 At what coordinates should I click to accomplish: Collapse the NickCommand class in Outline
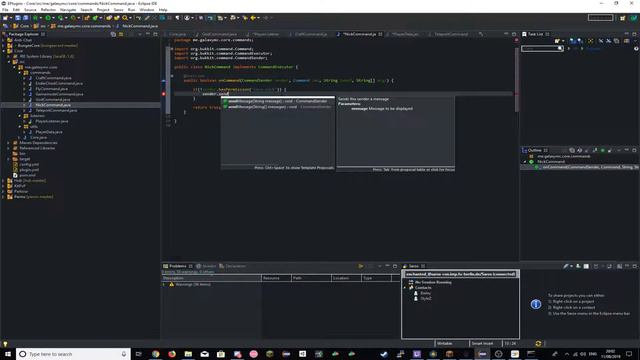(525, 162)
